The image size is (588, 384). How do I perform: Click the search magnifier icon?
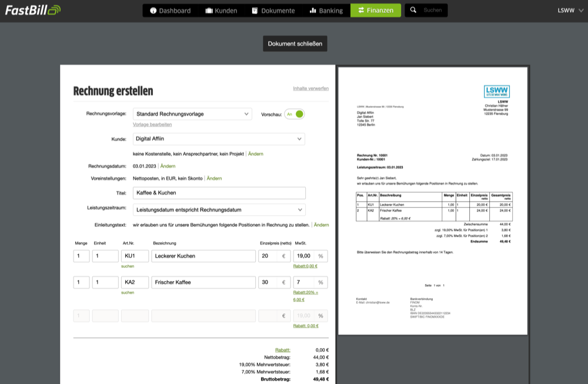click(x=413, y=10)
